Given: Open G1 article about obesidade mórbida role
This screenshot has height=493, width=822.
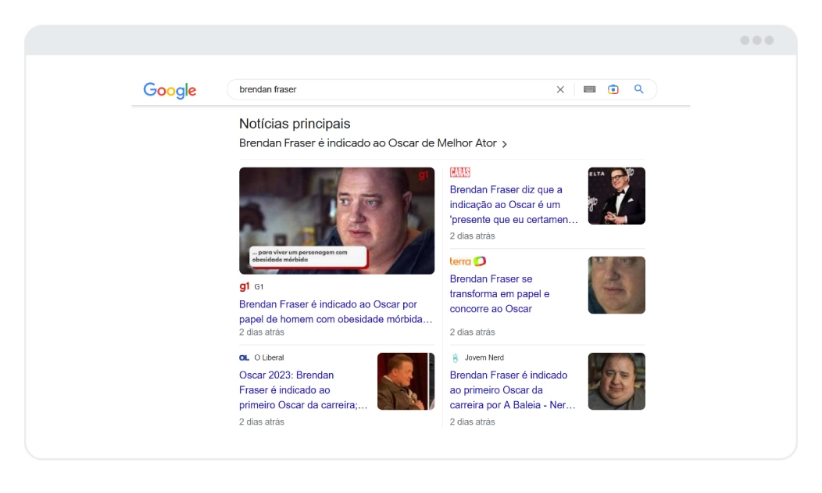Looking at the screenshot, I should tap(335, 311).
